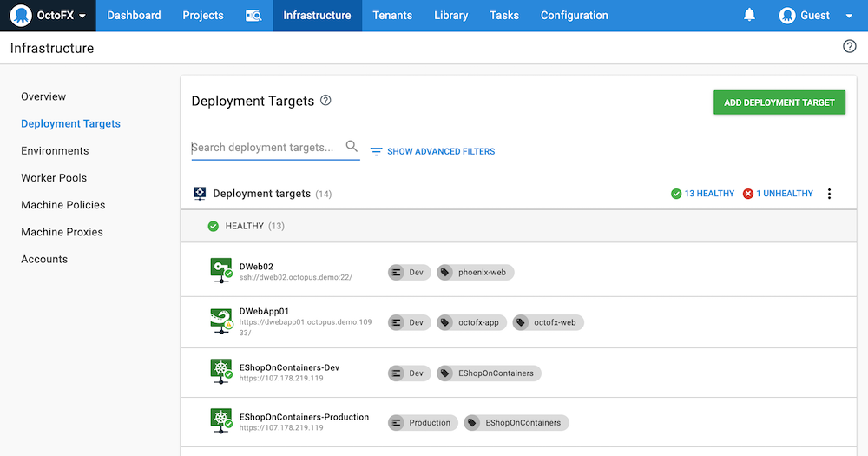Click the DWebApp01 target icon
The image size is (868, 456).
[x=221, y=319]
